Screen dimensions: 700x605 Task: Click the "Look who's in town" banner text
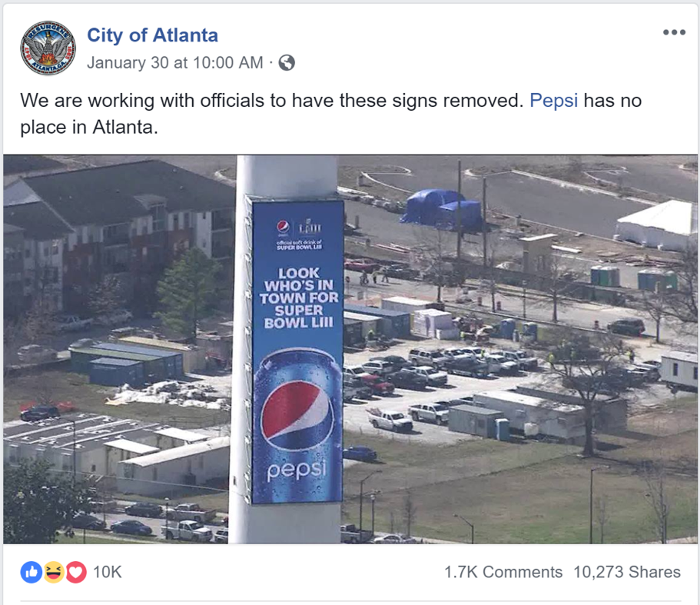coord(298,298)
